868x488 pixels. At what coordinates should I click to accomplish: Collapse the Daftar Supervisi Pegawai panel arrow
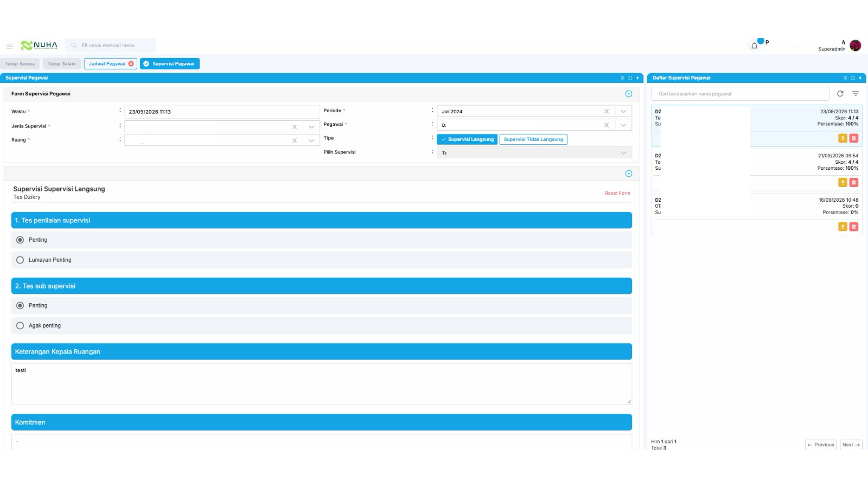(860, 78)
